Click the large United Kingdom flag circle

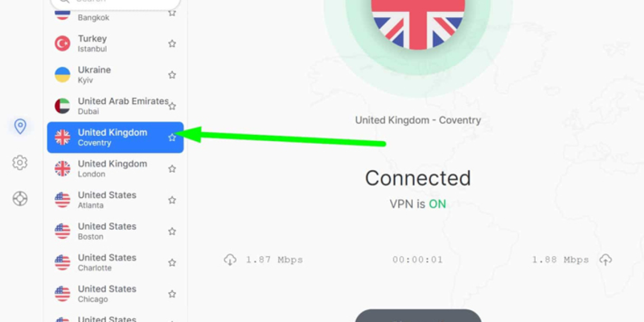(x=418, y=21)
